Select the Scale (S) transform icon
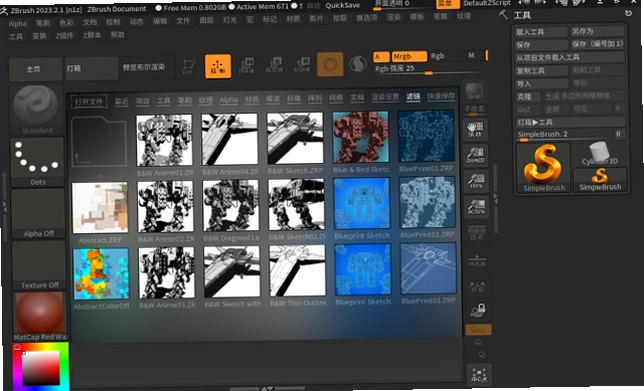 pos(274,65)
